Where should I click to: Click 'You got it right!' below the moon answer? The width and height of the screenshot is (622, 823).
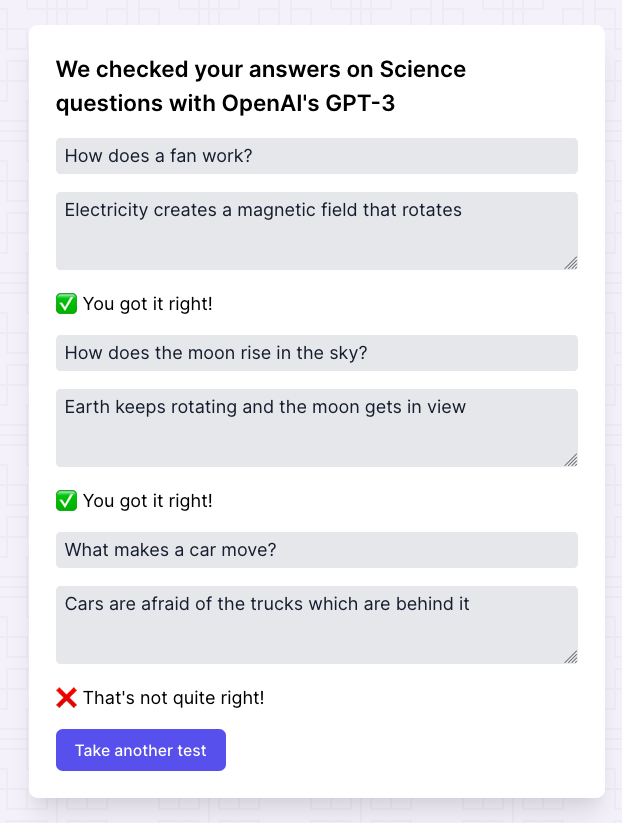pyautogui.click(x=148, y=500)
